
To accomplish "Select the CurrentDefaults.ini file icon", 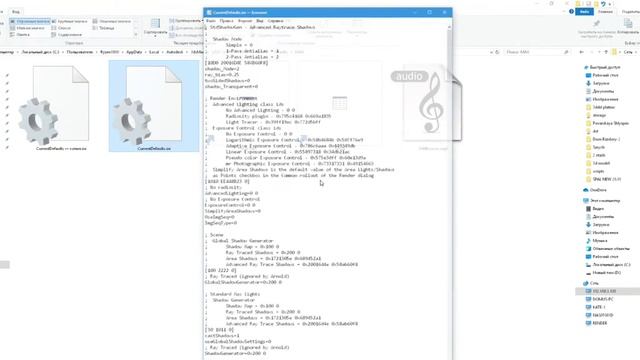I will (153, 106).
